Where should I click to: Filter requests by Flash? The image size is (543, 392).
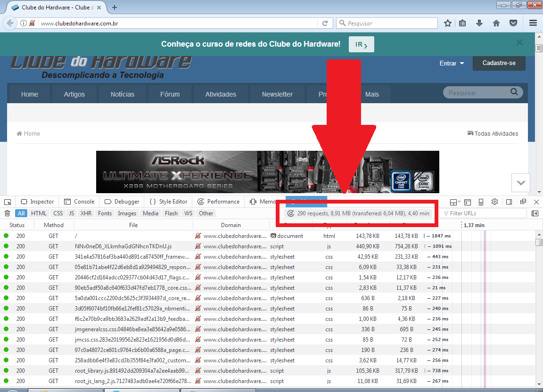pos(171,213)
